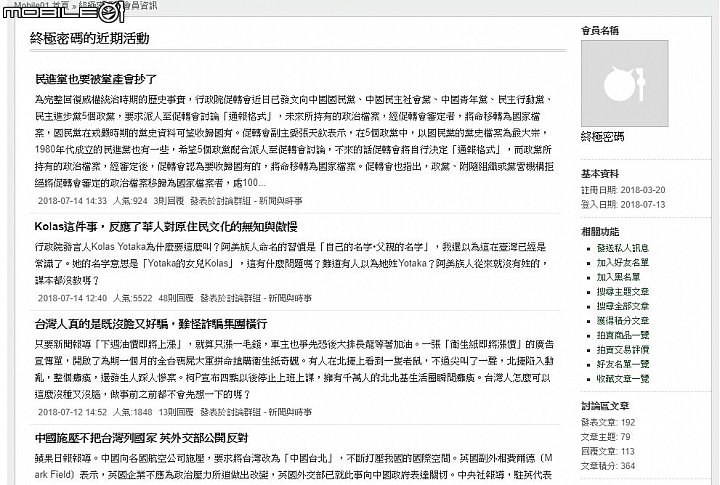Click the timestamp '2018-07-14 14:33'
Viewport: 720px width, 485px height.
click(x=72, y=201)
